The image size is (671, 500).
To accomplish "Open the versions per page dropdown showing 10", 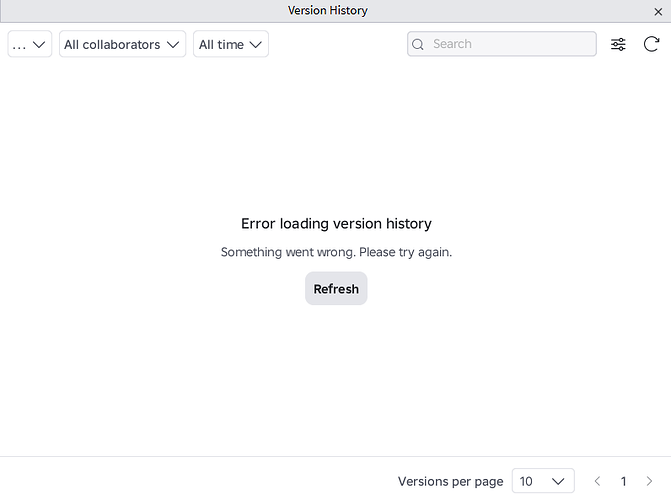I will coord(543,481).
